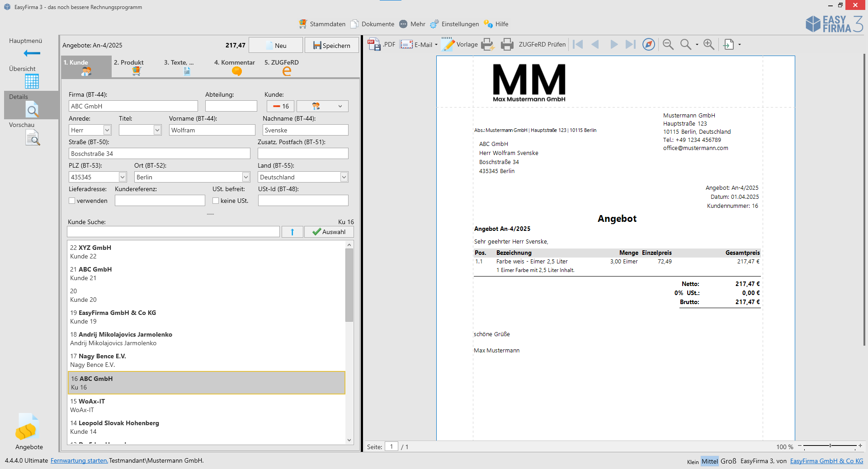
Task: Click the printer icon
Action: (507, 44)
